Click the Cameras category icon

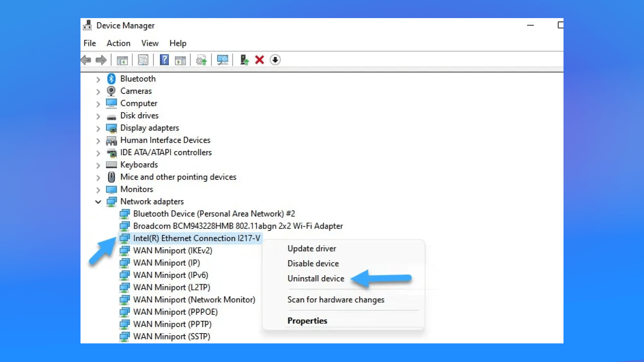click(x=111, y=91)
